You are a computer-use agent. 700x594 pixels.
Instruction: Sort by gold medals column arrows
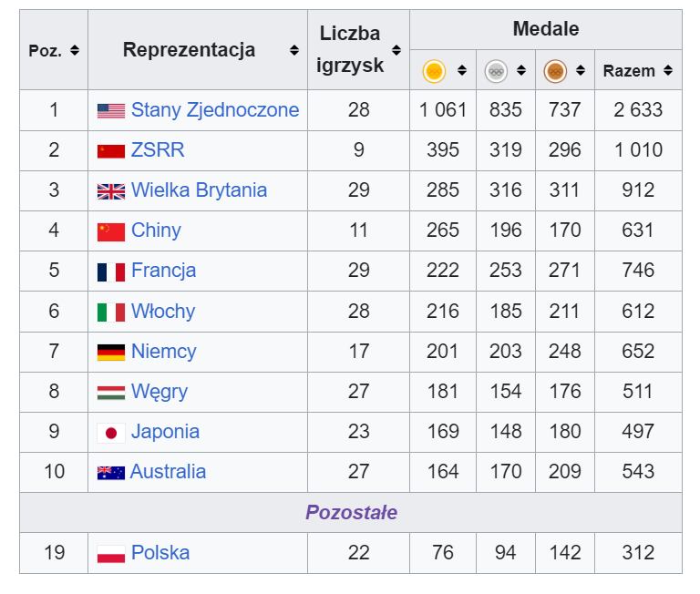[462, 70]
